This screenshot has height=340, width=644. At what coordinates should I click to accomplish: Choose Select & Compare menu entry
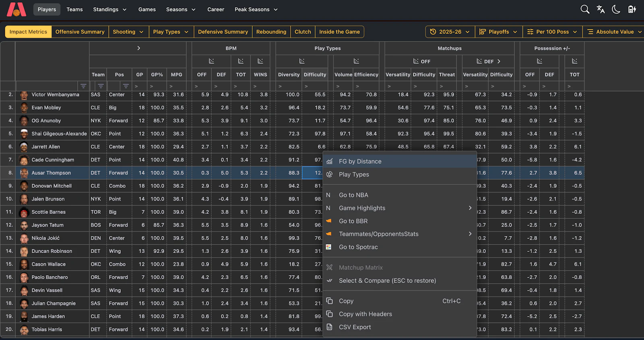pos(399,281)
